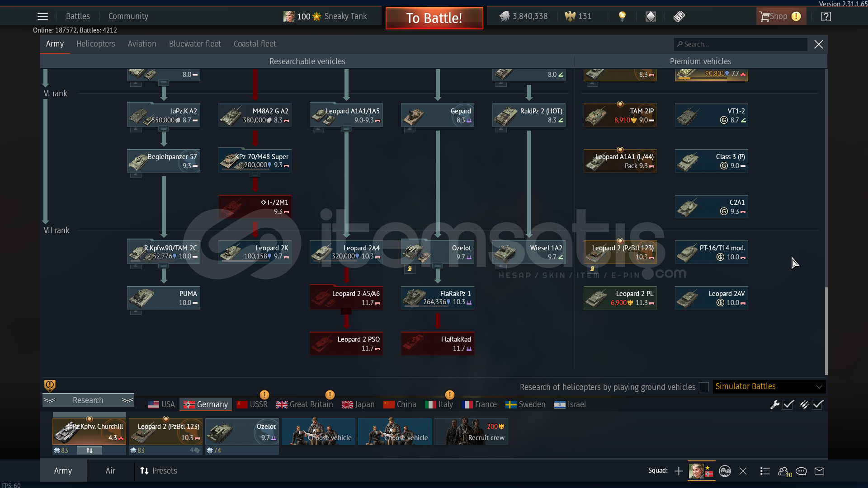The height and width of the screenshot is (488, 868).
Task: Expand the JaPz.K A2 vehicle group
Action: [x=164, y=129]
